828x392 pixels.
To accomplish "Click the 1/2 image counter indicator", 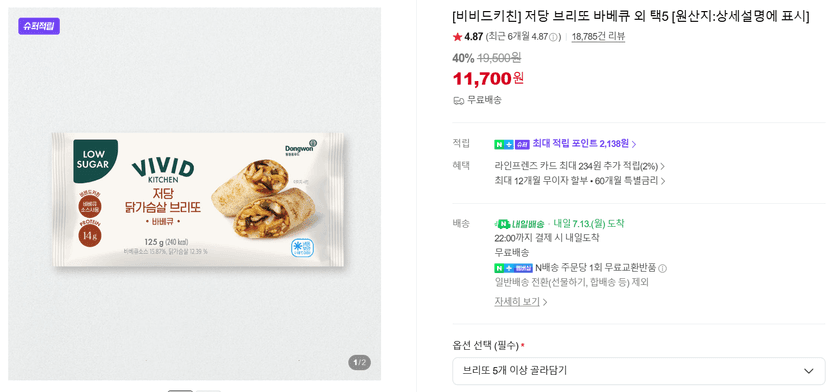I will click(359, 362).
